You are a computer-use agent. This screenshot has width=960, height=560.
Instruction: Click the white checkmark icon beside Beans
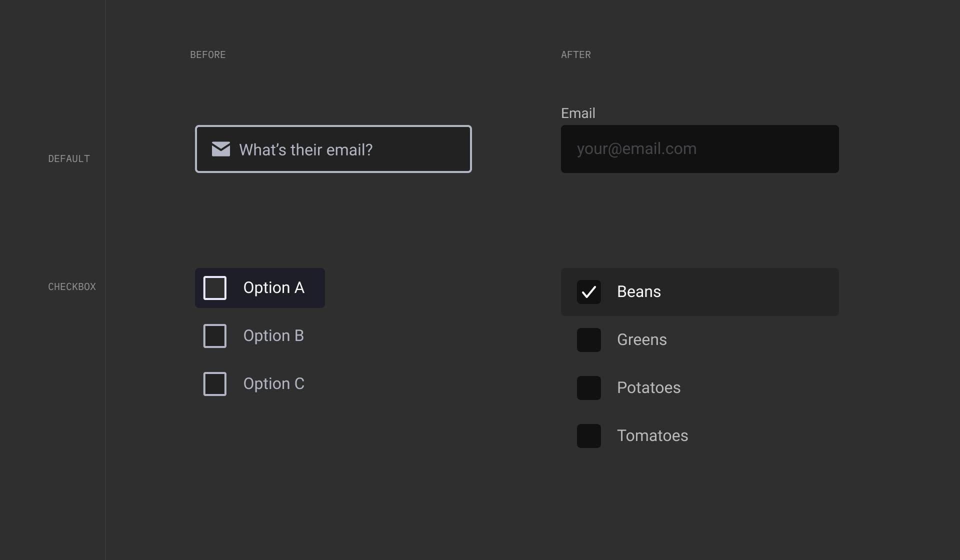pos(589,292)
